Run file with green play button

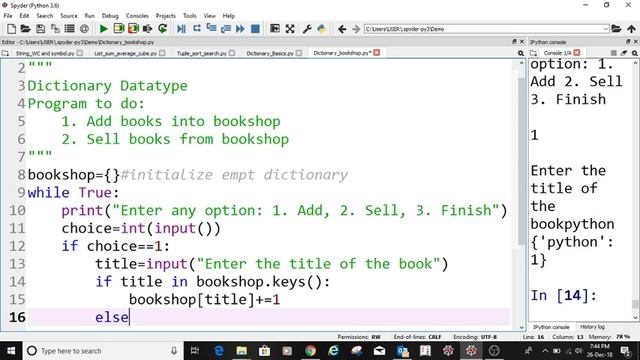coord(104,29)
